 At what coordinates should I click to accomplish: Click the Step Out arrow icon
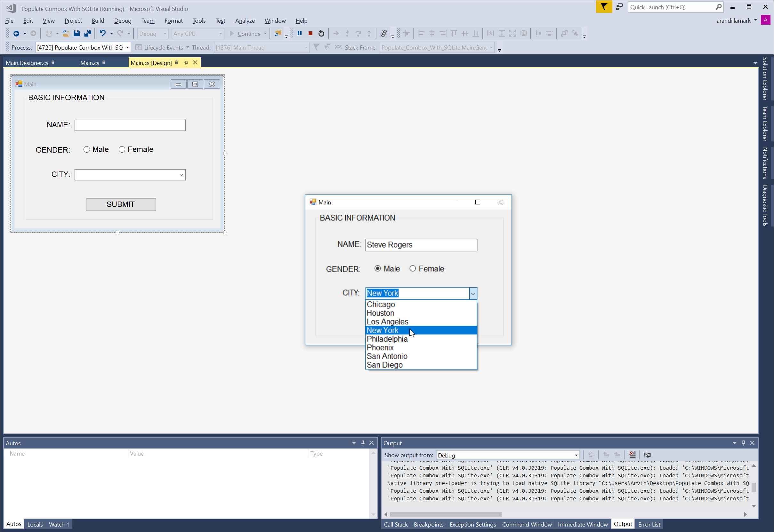click(369, 33)
